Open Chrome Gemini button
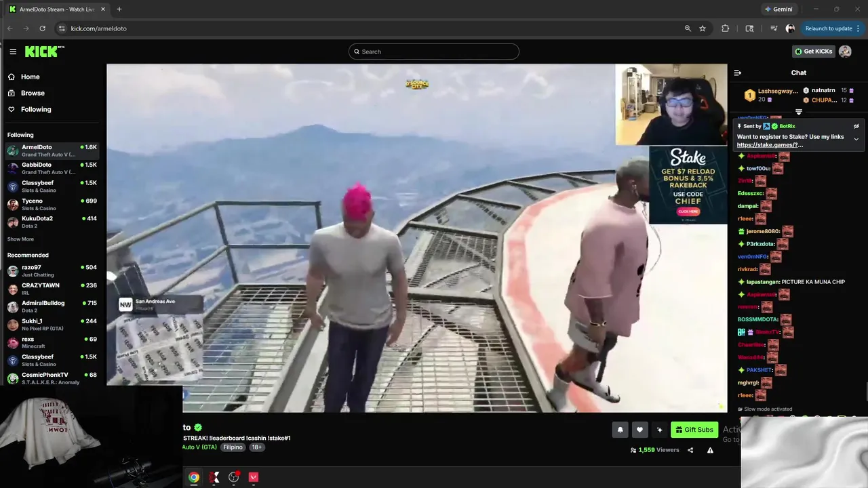 click(x=778, y=9)
